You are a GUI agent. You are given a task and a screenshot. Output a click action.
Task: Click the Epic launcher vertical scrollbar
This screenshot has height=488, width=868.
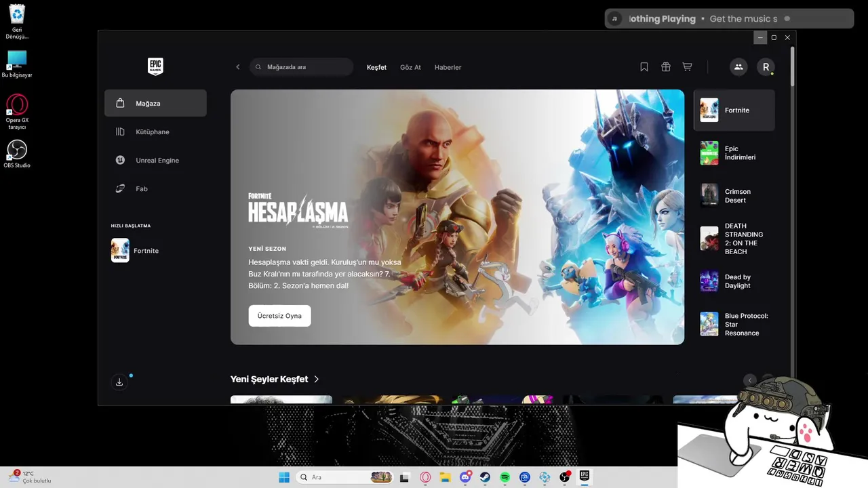(792, 68)
